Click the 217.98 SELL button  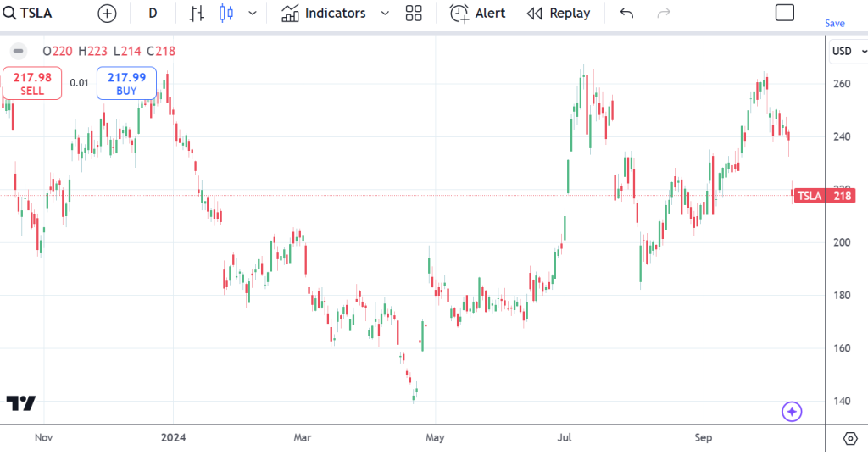(x=32, y=84)
